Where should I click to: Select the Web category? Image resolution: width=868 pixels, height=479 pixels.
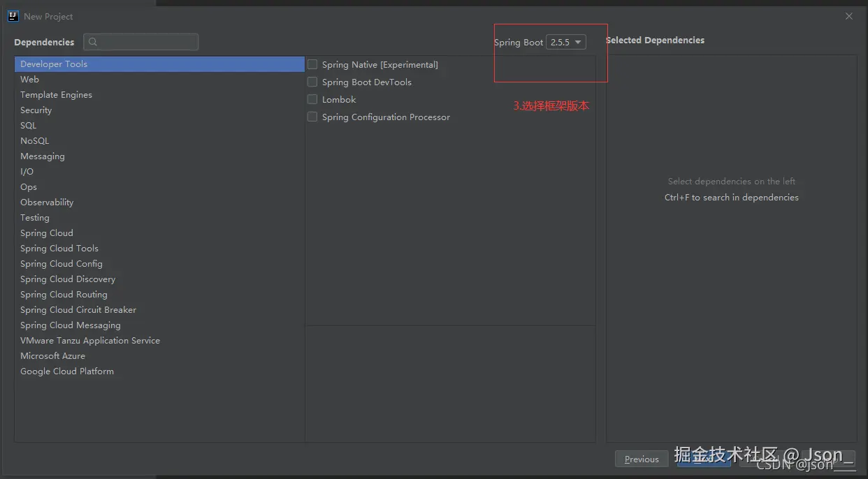click(159, 79)
